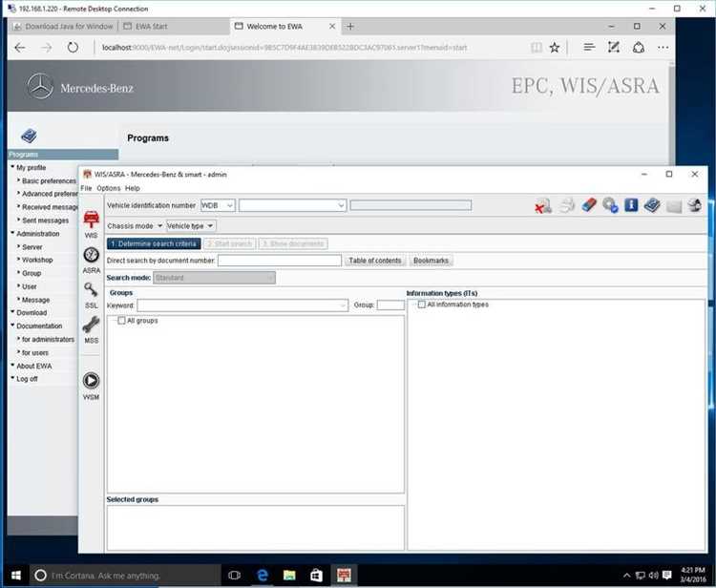Open new browser tab with plus
Screen dimensions: 716x588
pos(350,27)
